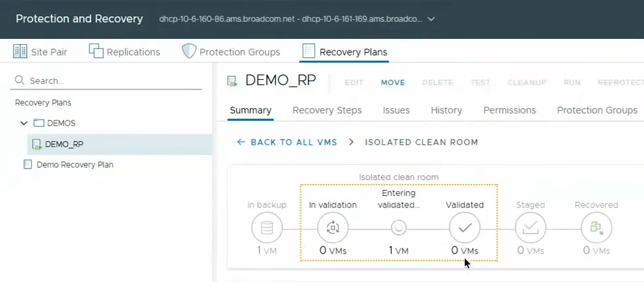The height and width of the screenshot is (282, 644).
Task: Open the site pair selector dropdown
Action: click(x=431, y=19)
